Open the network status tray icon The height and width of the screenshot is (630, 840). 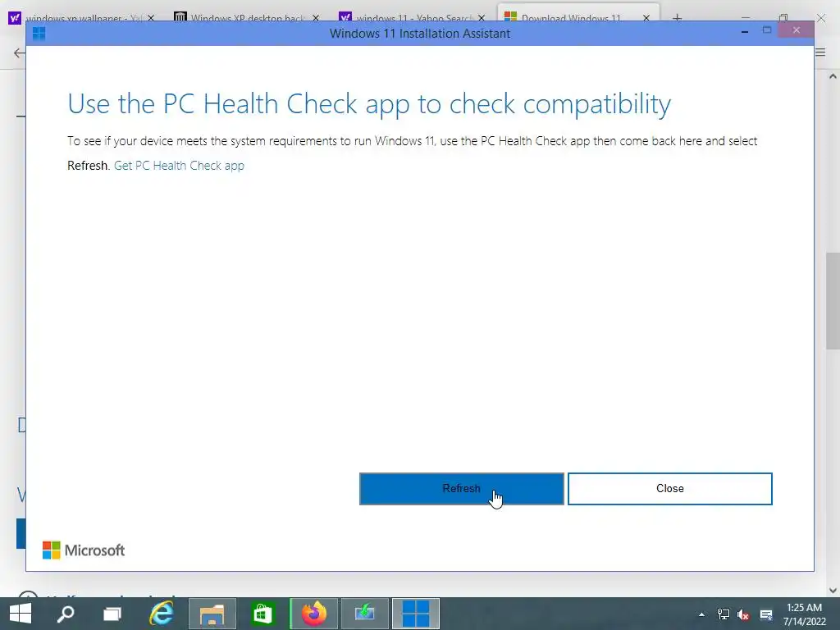724,614
